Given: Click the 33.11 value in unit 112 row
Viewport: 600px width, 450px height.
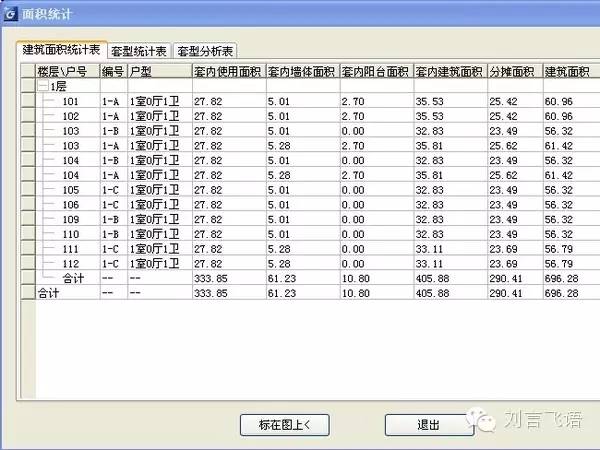Looking at the screenshot, I should 429,264.
